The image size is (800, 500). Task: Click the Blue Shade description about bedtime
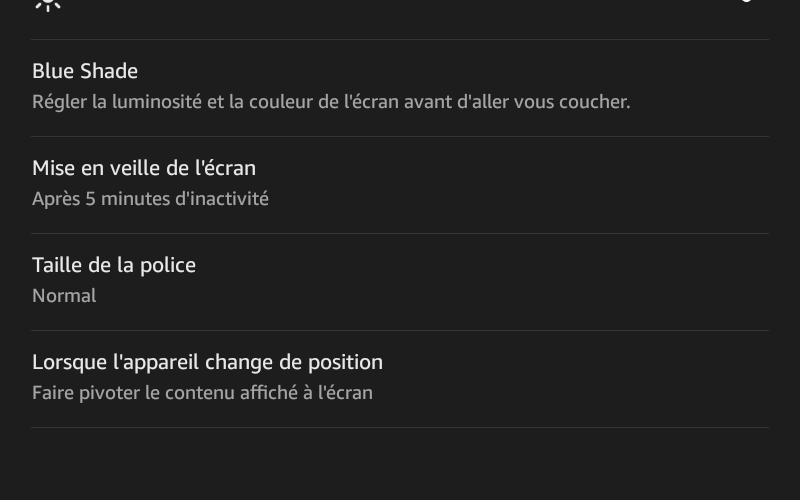coord(331,102)
